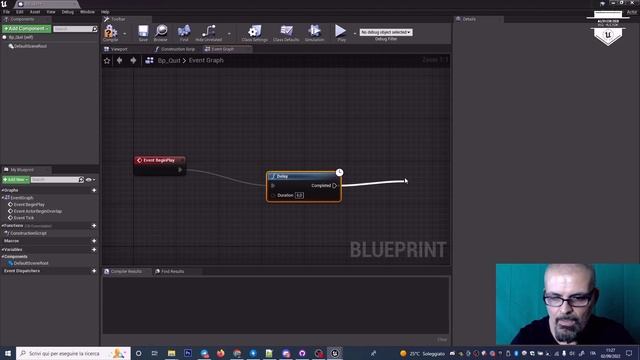Collapse the Components section in My Blueprint
This screenshot has height=360, width=640.
pyautogui.click(x=2, y=257)
